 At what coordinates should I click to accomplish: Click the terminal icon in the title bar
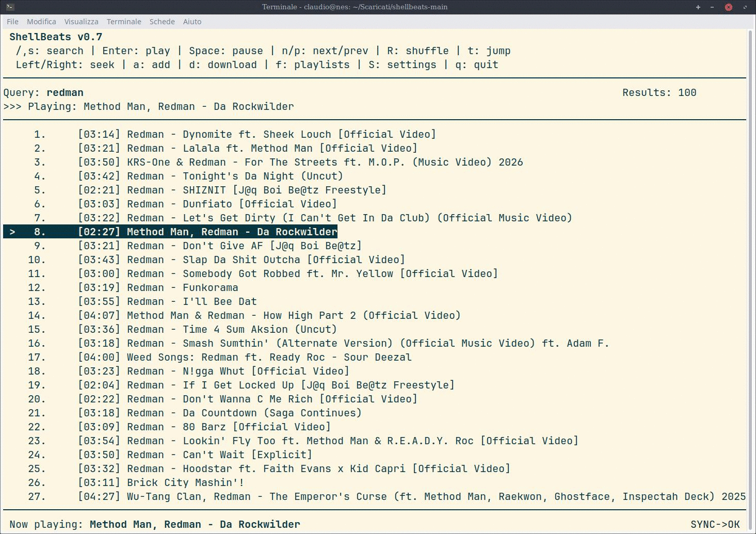pyautogui.click(x=10, y=7)
